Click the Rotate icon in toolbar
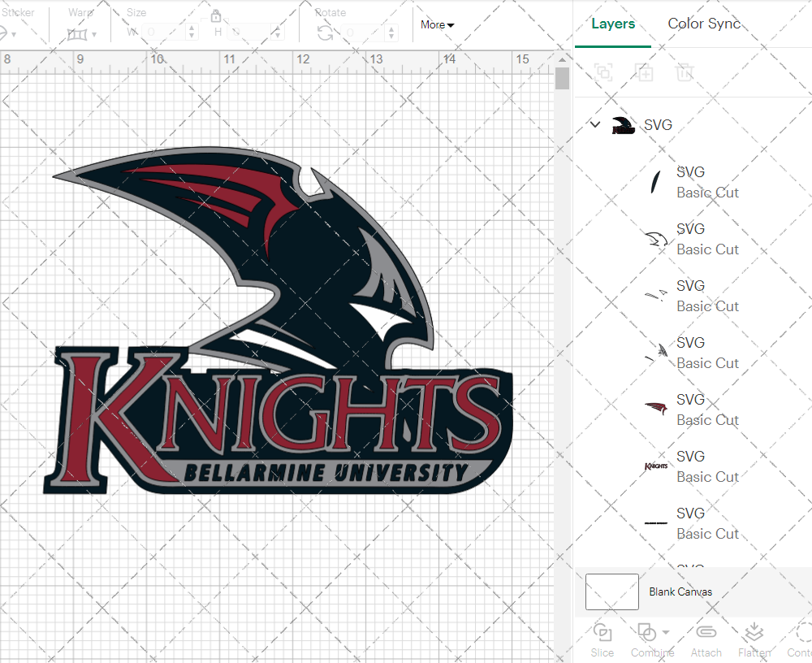The image size is (812, 663). tap(325, 32)
